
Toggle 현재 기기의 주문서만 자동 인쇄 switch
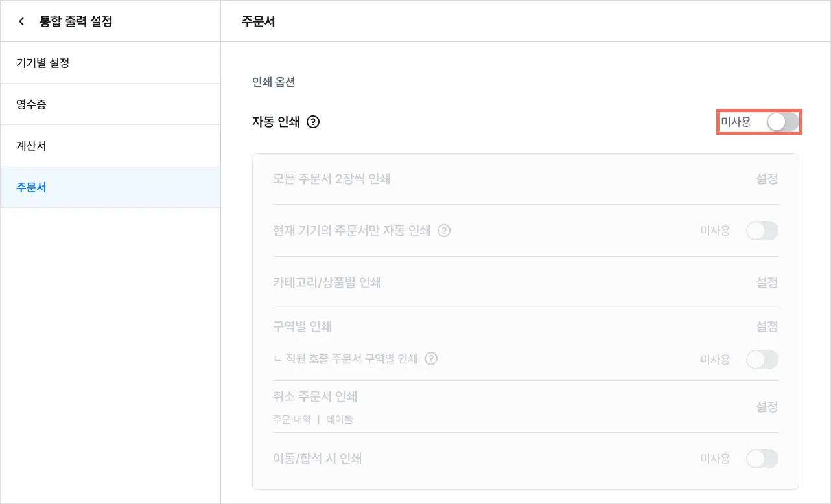[762, 231]
